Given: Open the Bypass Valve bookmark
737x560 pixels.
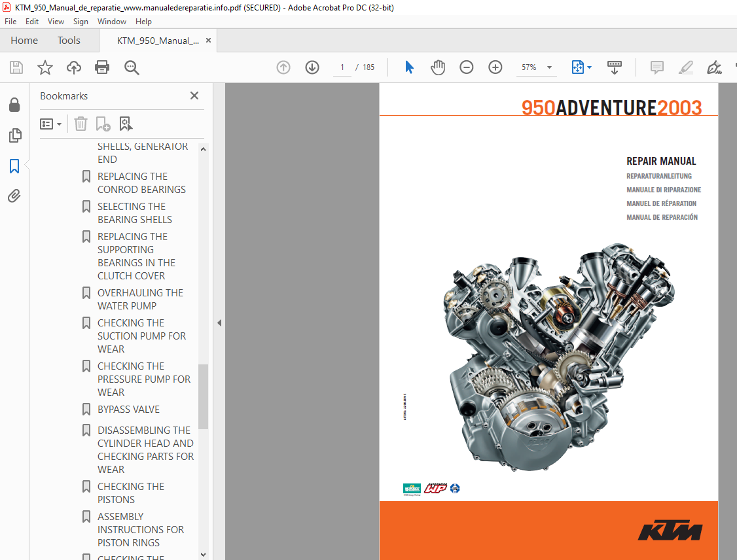Looking at the screenshot, I should click(x=128, y=409).
